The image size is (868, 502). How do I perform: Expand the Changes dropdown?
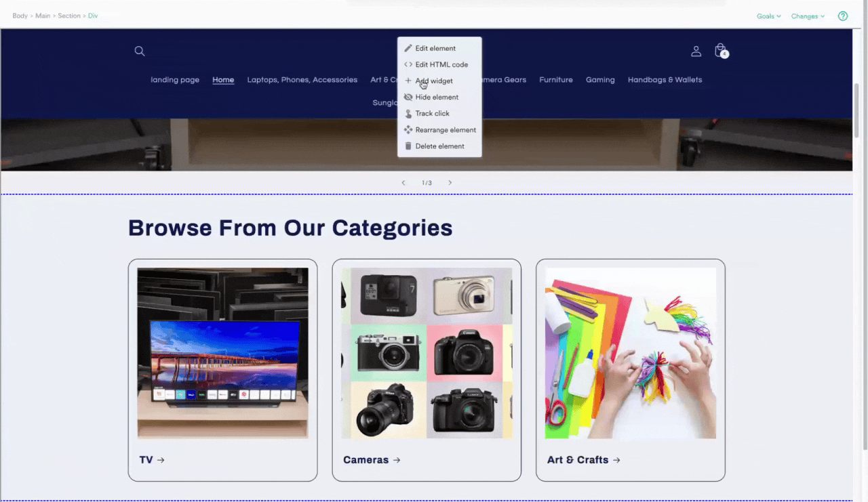pos(807,16)
